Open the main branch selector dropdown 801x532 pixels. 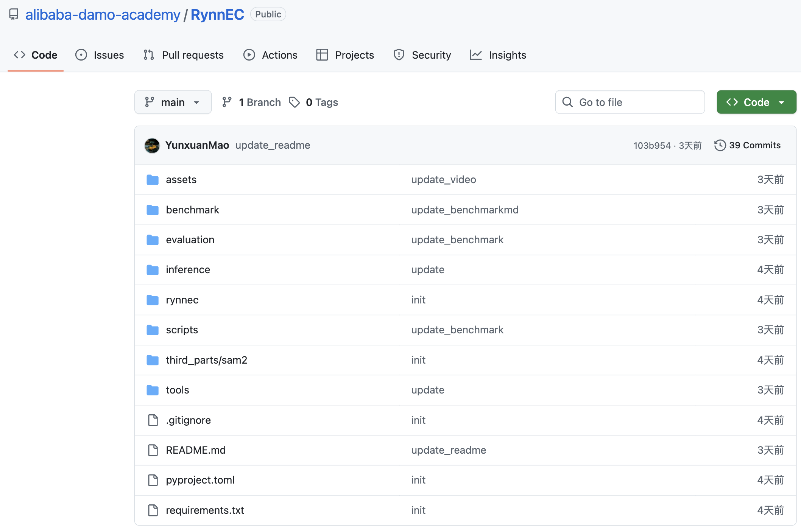[173, 102]
